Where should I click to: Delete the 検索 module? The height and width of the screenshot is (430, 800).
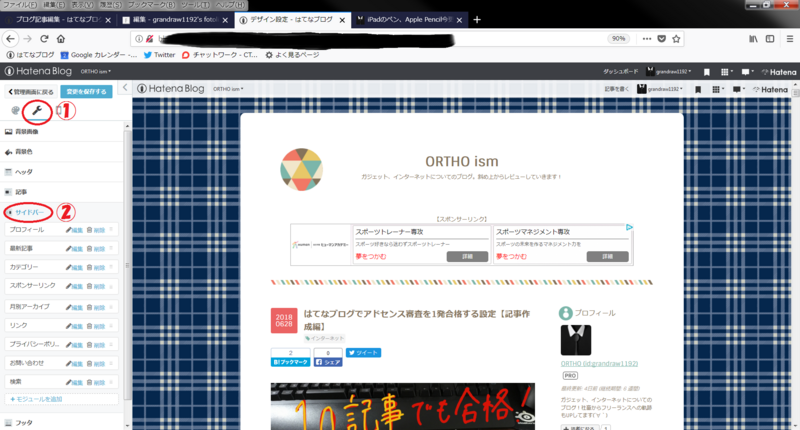(95, 382)
